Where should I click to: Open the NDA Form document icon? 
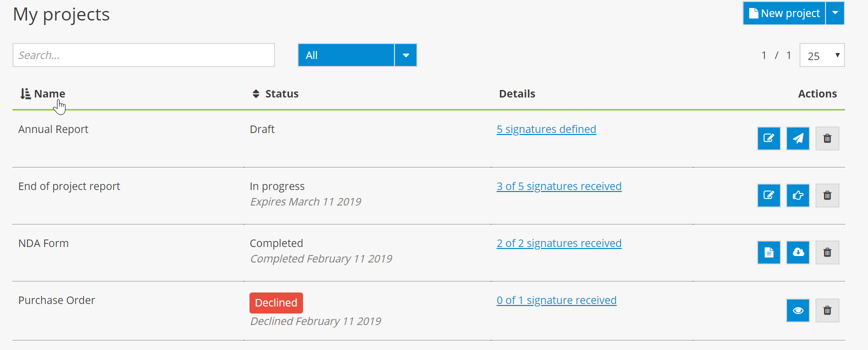768,252
